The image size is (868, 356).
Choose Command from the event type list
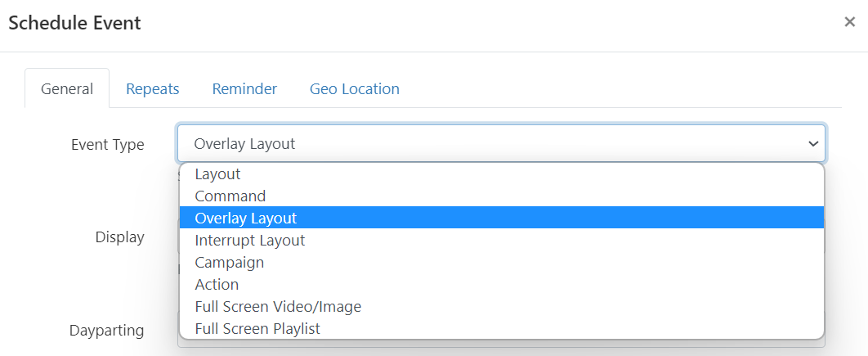[x=230, y=196]
